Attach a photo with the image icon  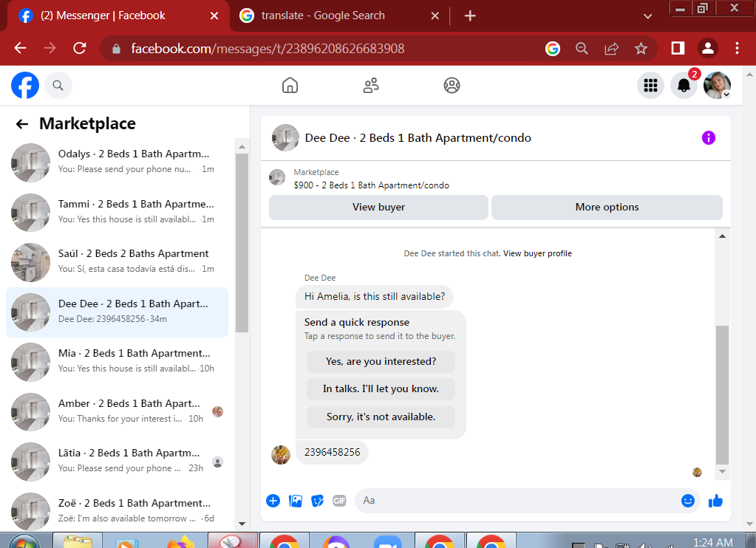(x=295, y=501)
